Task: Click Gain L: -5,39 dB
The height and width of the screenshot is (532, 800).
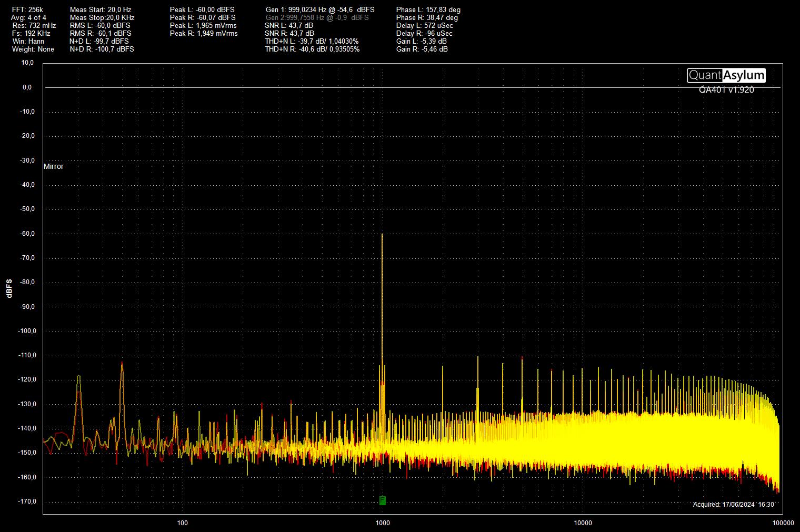Action: 422,41
